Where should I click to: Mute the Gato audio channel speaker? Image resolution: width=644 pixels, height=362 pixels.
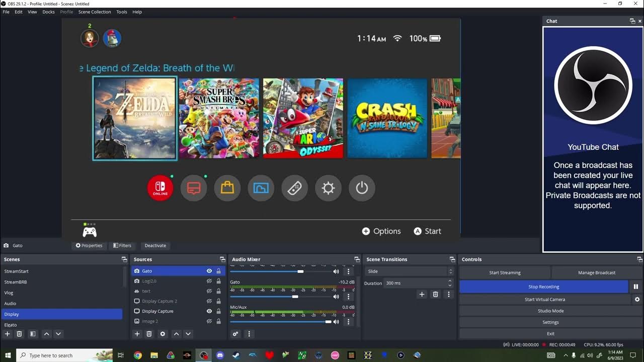pos(336,297)
